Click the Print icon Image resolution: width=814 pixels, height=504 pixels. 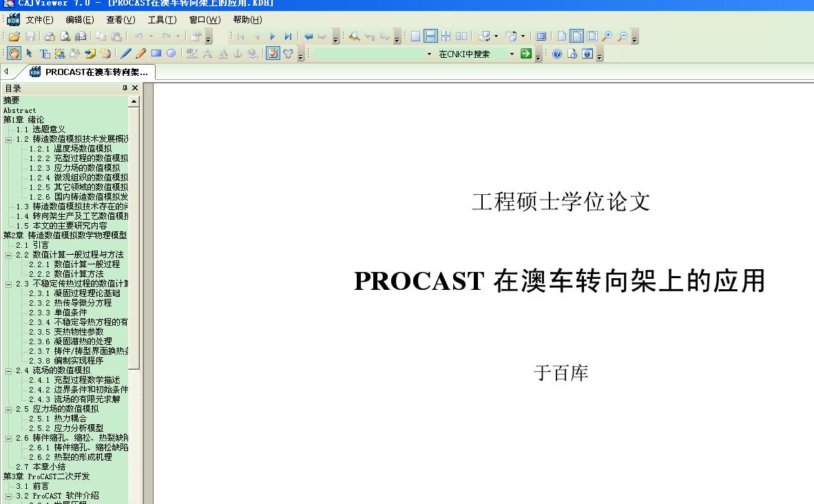(x=50, y=36)
